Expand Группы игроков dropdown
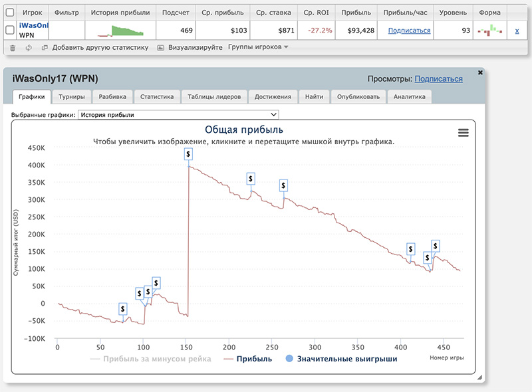 [258, 47]
